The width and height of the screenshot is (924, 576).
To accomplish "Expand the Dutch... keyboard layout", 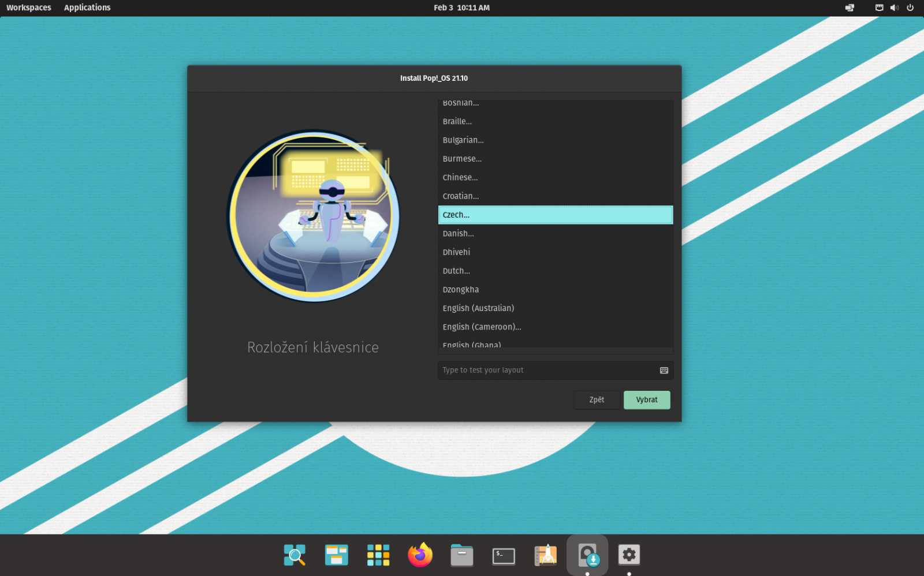I will coord(556,271).
